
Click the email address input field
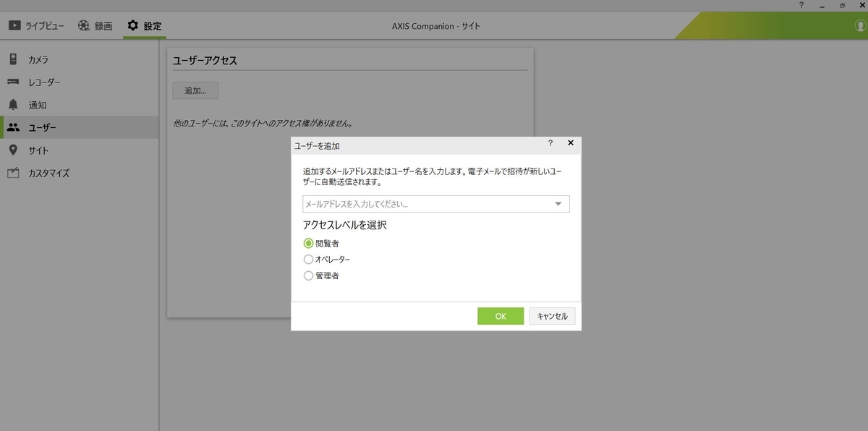tap(436, 204)
